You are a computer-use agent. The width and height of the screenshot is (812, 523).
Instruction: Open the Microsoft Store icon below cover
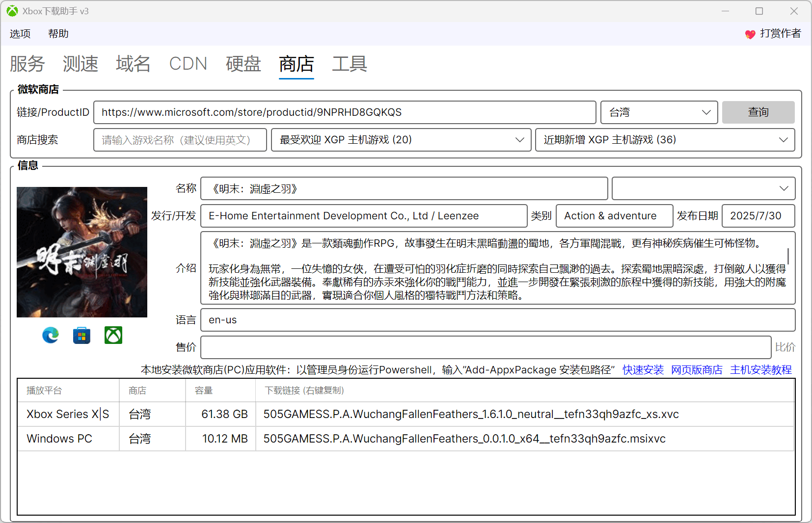click(x=81, y=335)
